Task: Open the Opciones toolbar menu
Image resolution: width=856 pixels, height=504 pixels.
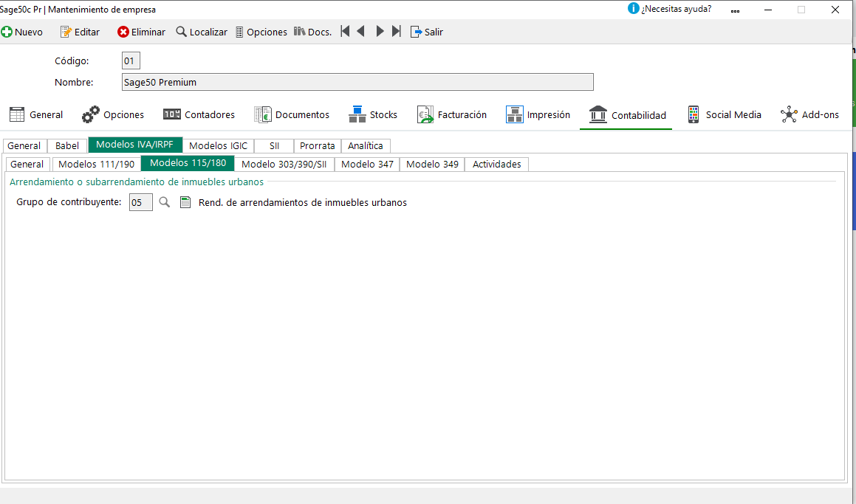Action: [261, 32]
